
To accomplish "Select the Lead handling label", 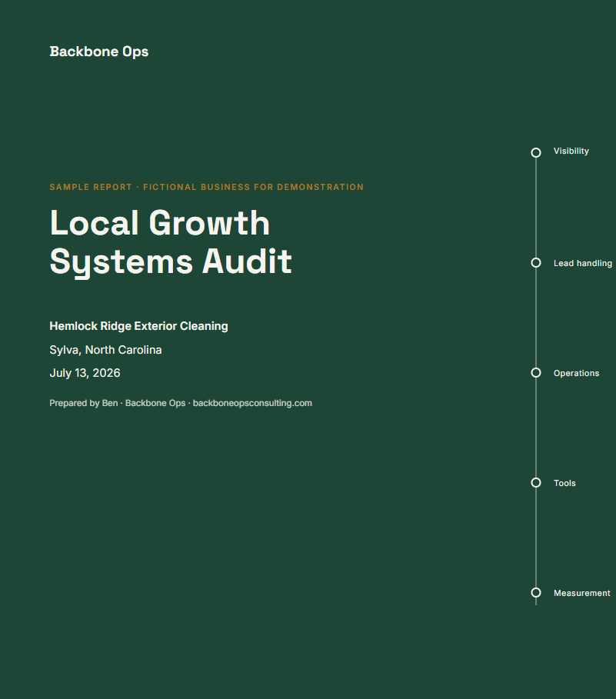I will [x=583, y=263].
